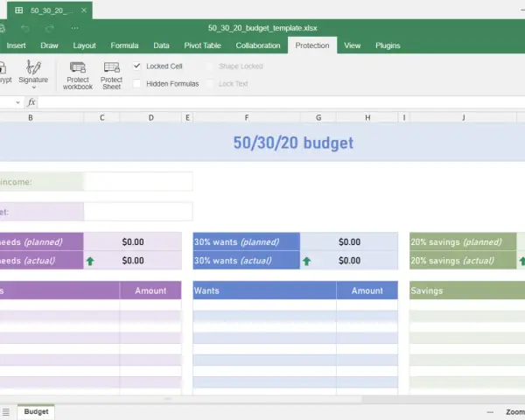Select column D header
This screenshot has height=420, width=525.
pyautogui.click(x=151, y=117)
